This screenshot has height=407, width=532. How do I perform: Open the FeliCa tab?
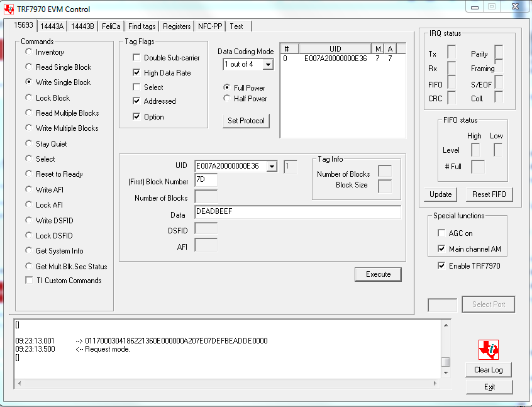pyautogui.click(x=111, y=26)
